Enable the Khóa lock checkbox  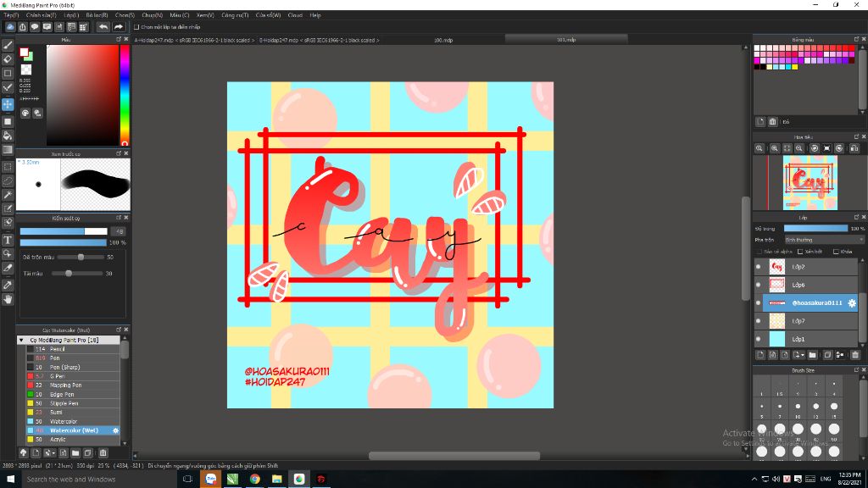click(x=836, y=252)
